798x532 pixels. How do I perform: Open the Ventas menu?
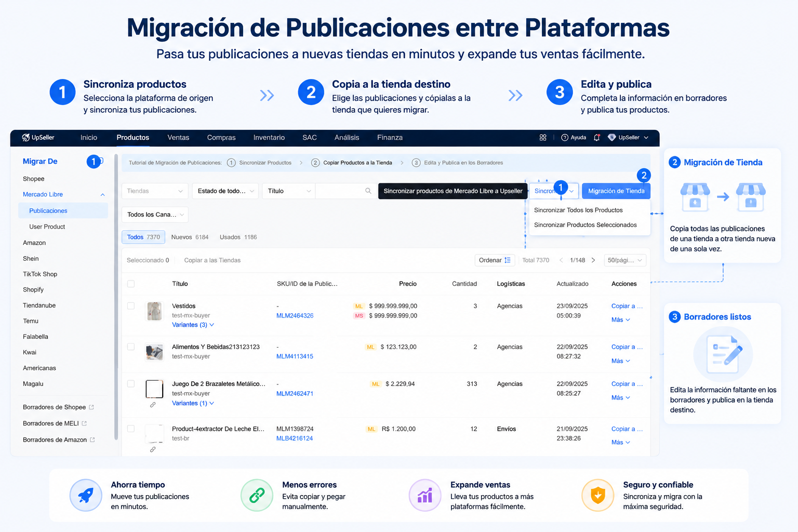click(178, 138)
